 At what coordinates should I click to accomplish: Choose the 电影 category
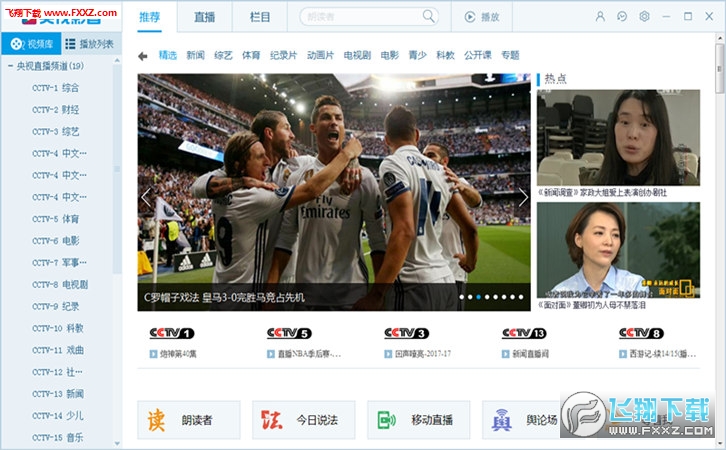click(390, 55)
